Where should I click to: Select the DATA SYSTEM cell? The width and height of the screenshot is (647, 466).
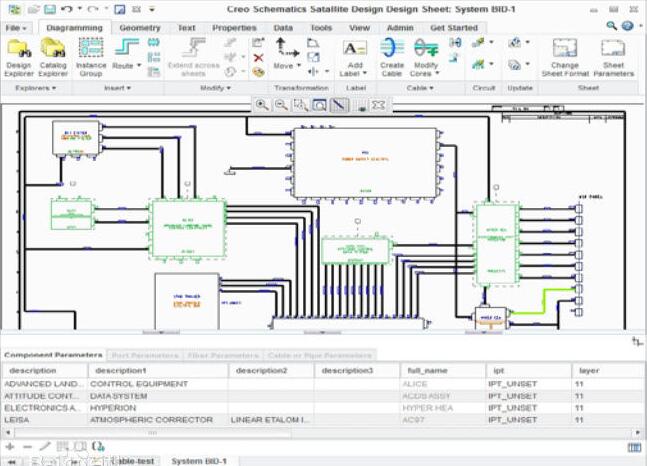158,396
